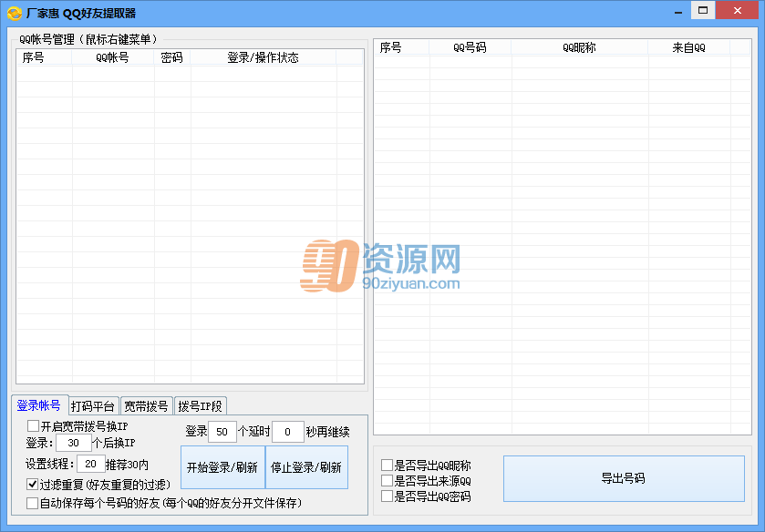Click 序号 header in the results list
This screenshot has width=765, height=532.
pos(402,47)
